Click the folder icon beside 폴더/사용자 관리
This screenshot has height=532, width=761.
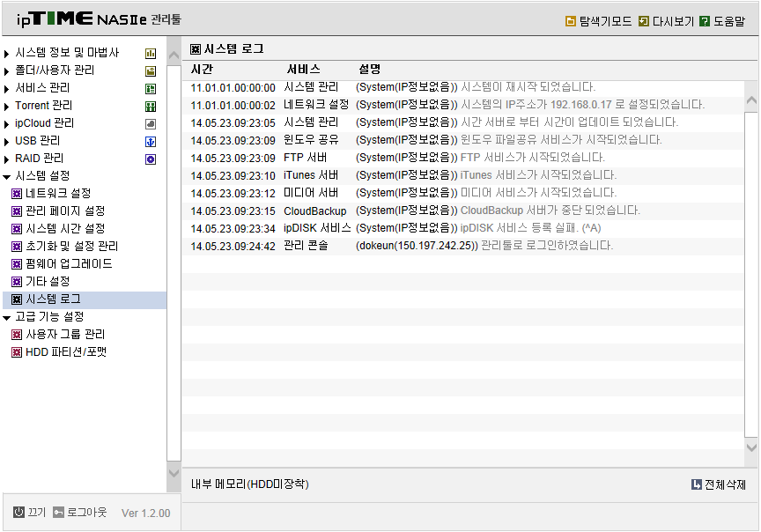click(151, 71)
